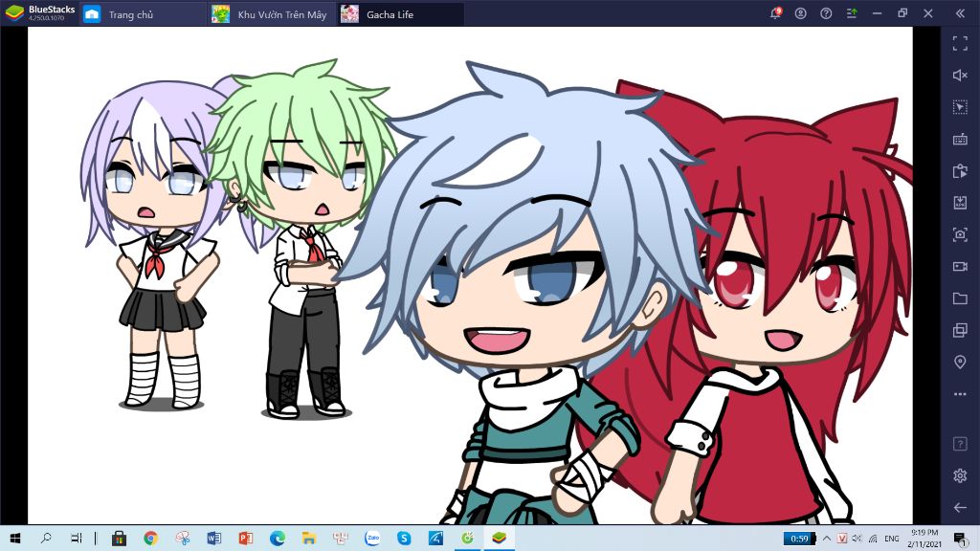Take a screenshot with the camera icon

pyautogui.click(x=960, y=234)
